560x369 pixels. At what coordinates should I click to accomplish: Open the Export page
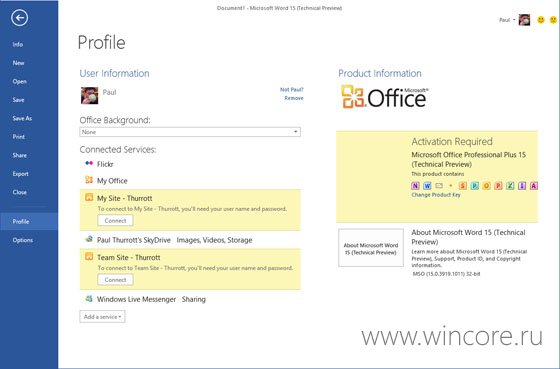tap(21, 174)
